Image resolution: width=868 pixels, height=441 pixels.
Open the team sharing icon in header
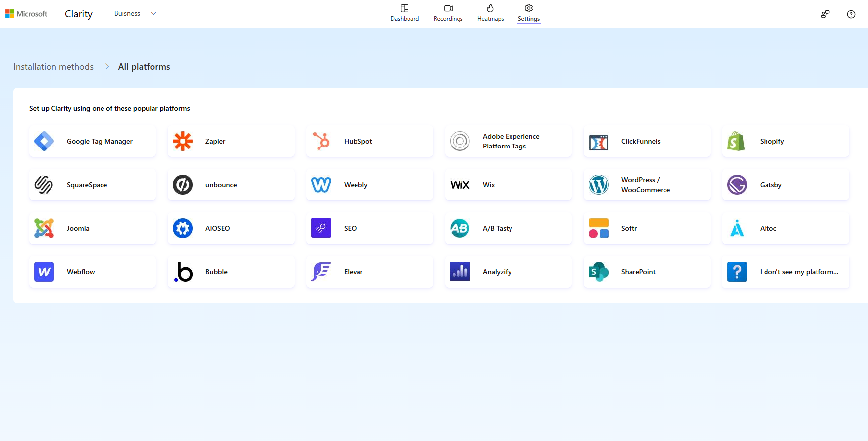click(825, 14)
